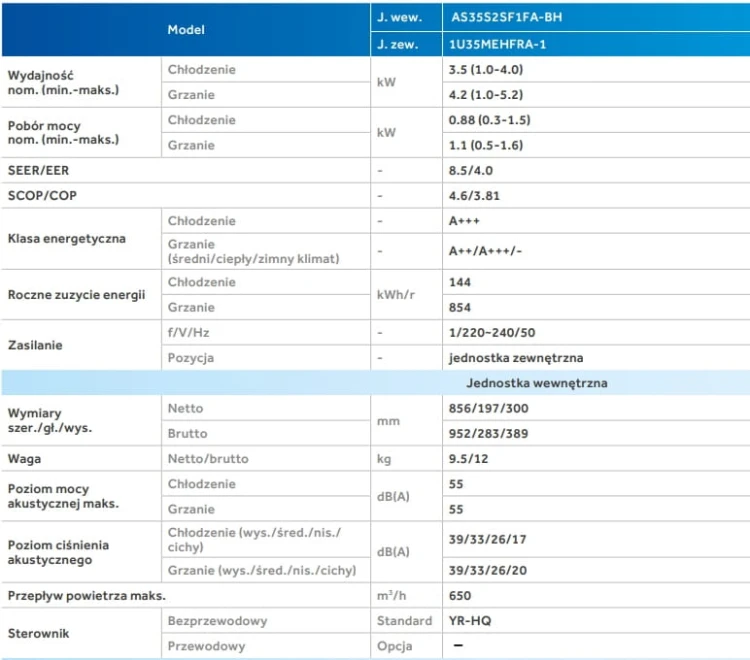Click the 'Sterownik' row label
The image size is (750, 660).
tap(38, 634)
